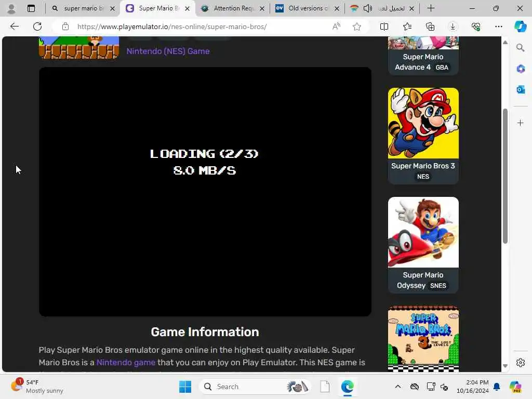Open Collections panel
Image resolution: width=532 pixels, height=399 pixels.
430,26
